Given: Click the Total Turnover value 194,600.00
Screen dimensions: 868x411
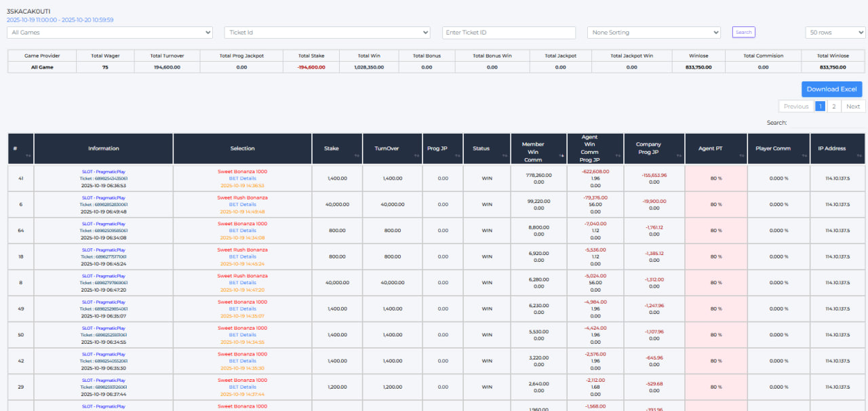Looking at the screenshot, I should pyautogui.click(x=167, y=67).
